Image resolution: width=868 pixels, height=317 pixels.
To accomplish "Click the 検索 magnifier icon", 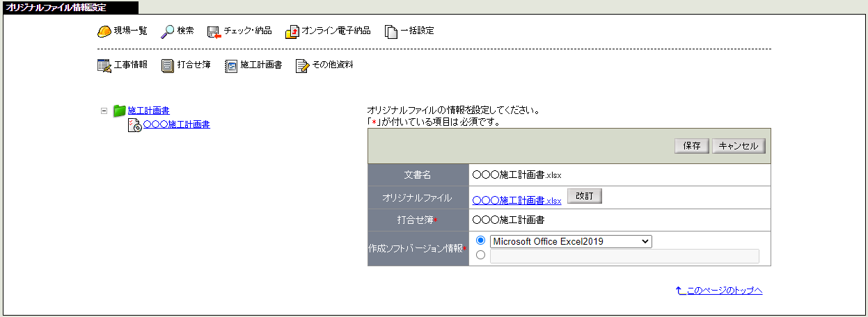I will coord(168,31).
